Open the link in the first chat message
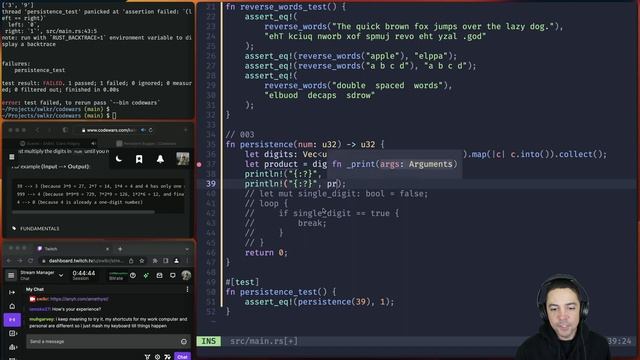Screen dimensions: 640x360 79,299
